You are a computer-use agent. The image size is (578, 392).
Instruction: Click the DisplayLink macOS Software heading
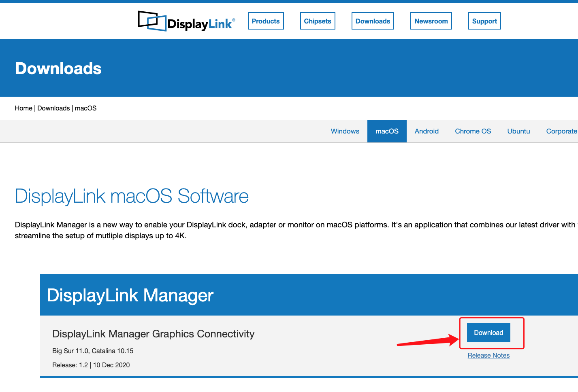132,196
